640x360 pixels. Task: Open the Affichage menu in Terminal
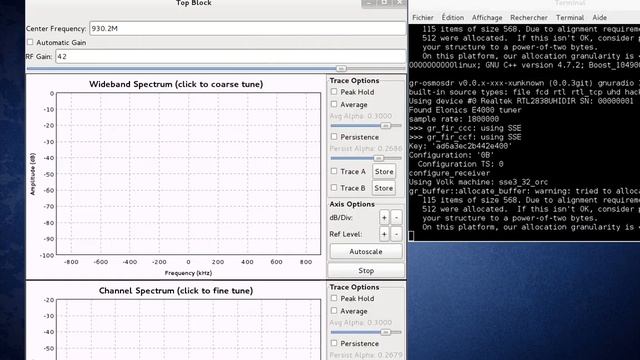[x=487, y=18]
